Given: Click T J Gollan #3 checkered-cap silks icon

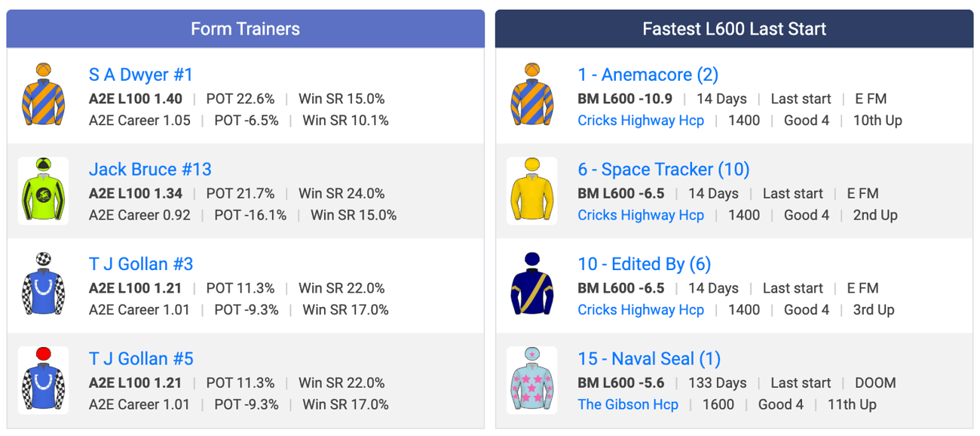Looking at the screenshot, I should pos(43,285).
